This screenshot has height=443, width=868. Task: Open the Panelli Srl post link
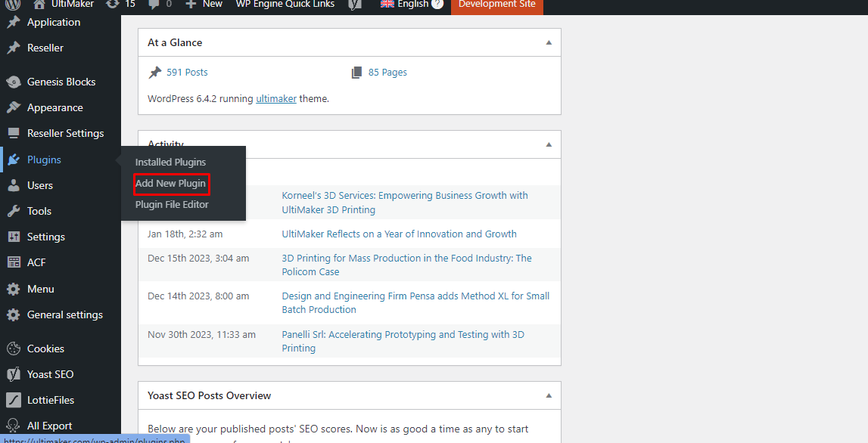point(403,341)
